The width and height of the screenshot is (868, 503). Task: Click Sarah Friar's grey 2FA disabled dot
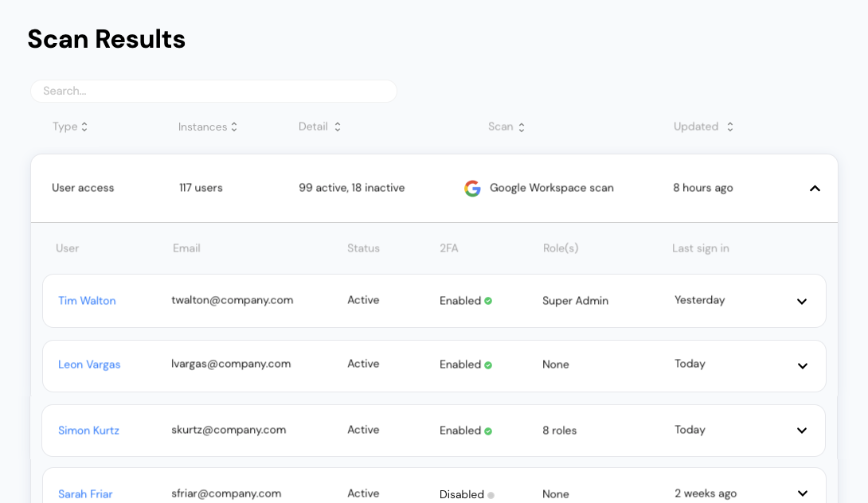point(491,495)
